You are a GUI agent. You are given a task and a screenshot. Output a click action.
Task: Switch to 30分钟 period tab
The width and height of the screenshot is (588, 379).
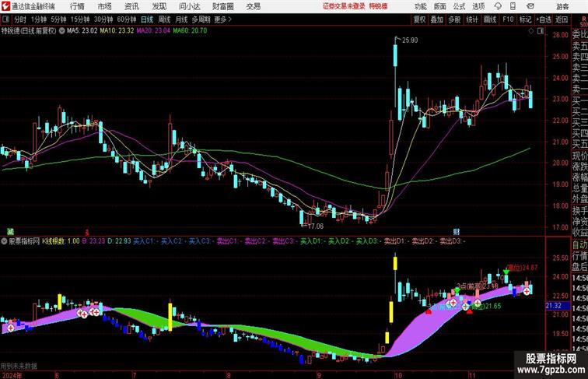pyautogui.click(x=103, y=19)
